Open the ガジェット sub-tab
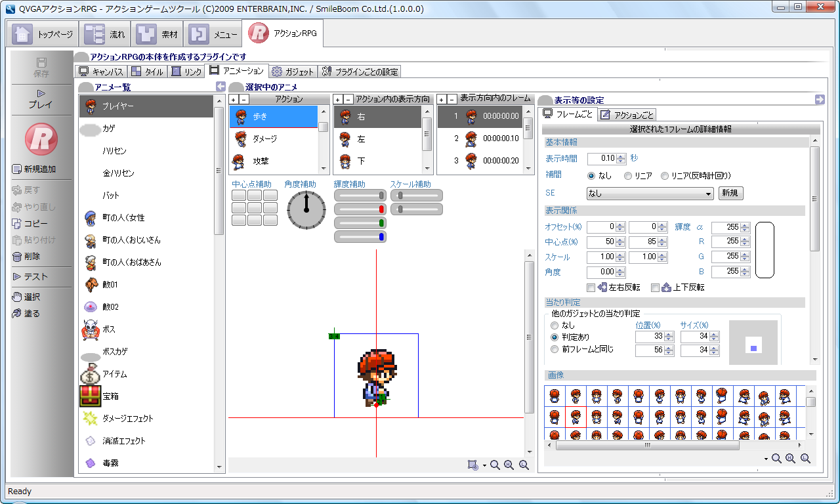840x504 pixels. click(x=293, y=72)
